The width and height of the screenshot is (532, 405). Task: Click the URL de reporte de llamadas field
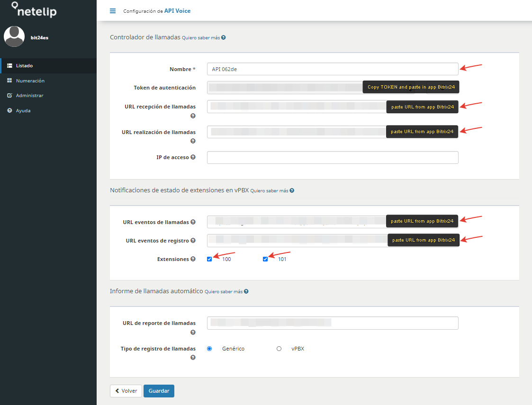333,323
